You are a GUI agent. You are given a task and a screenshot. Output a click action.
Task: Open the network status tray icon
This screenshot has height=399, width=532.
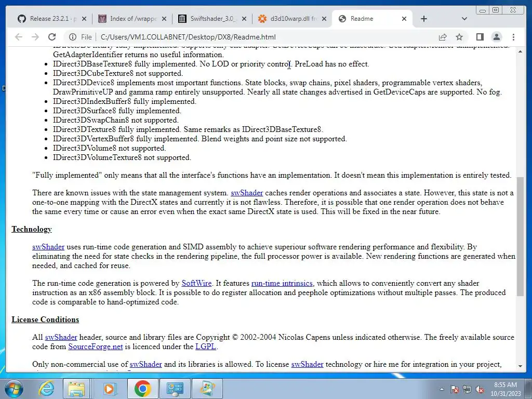pos(467,389)
